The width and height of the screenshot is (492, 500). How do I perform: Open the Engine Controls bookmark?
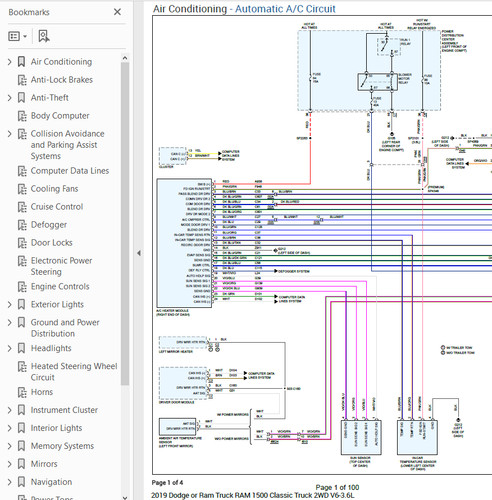pyautogui.click(x=60, y=287)
